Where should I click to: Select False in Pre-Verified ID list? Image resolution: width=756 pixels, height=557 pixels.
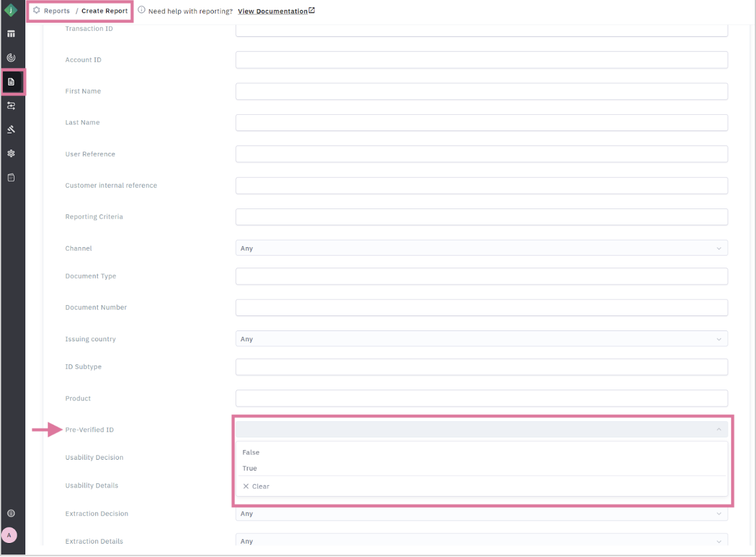[251, 452]
